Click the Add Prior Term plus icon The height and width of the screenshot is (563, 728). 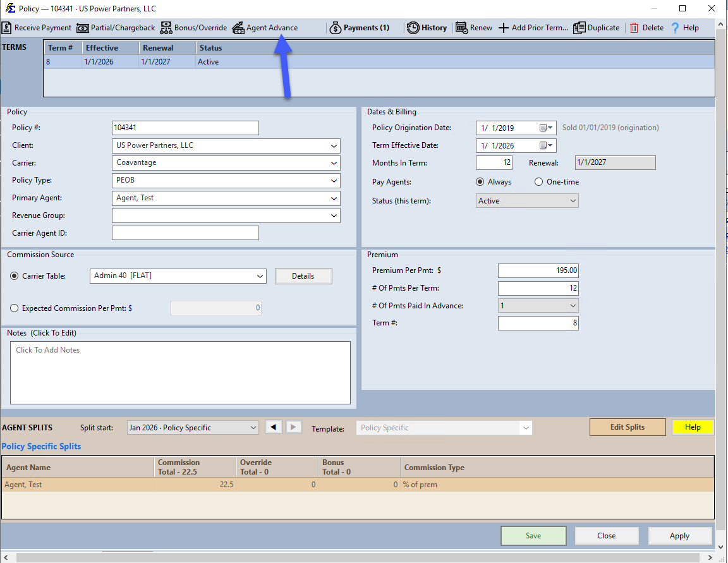pyautogui.click(x=504, y=28)
